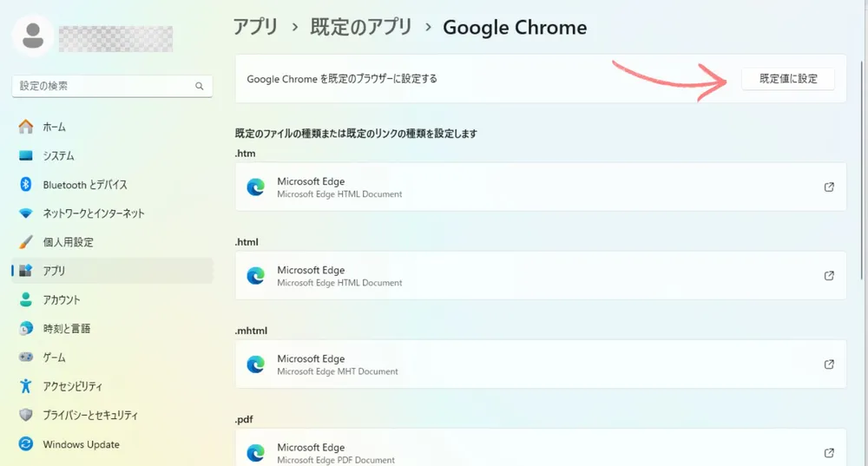Open システム settings page
This screenshot has width=868, height=466.
(x=112, y=155)
